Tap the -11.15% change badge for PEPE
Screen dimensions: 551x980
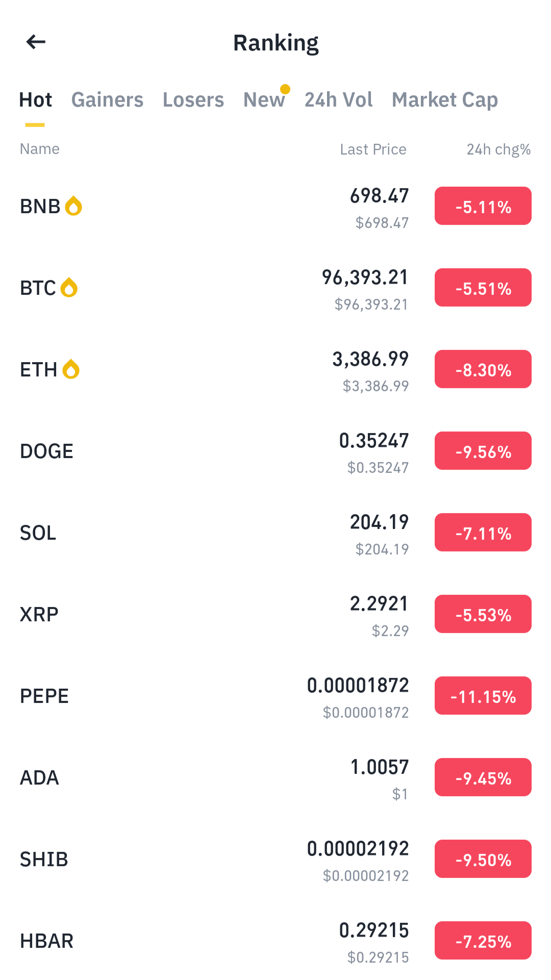pyautogui.click(x=483, y=696)
